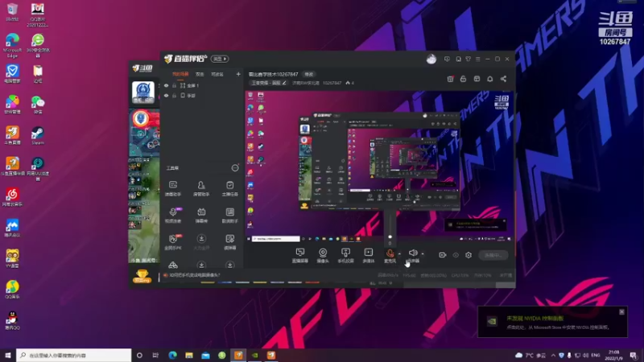Show hidden system tray icons

(553, 355)
